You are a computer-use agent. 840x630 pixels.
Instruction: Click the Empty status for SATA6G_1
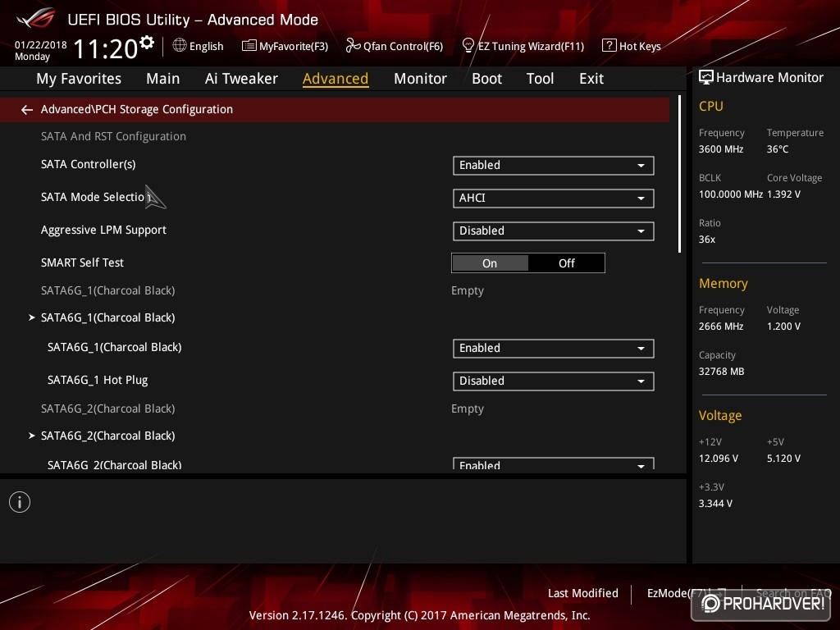click(x=467, y=291)
